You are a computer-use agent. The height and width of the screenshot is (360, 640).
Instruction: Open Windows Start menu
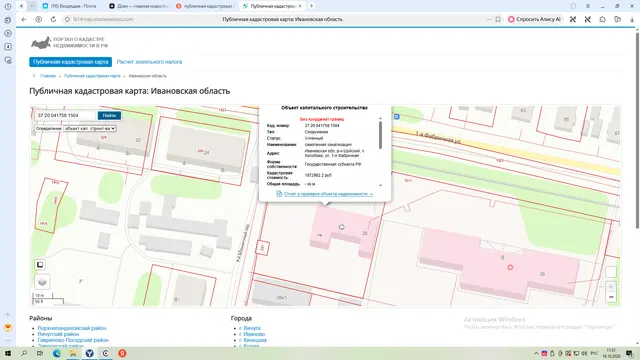(8, 353)
